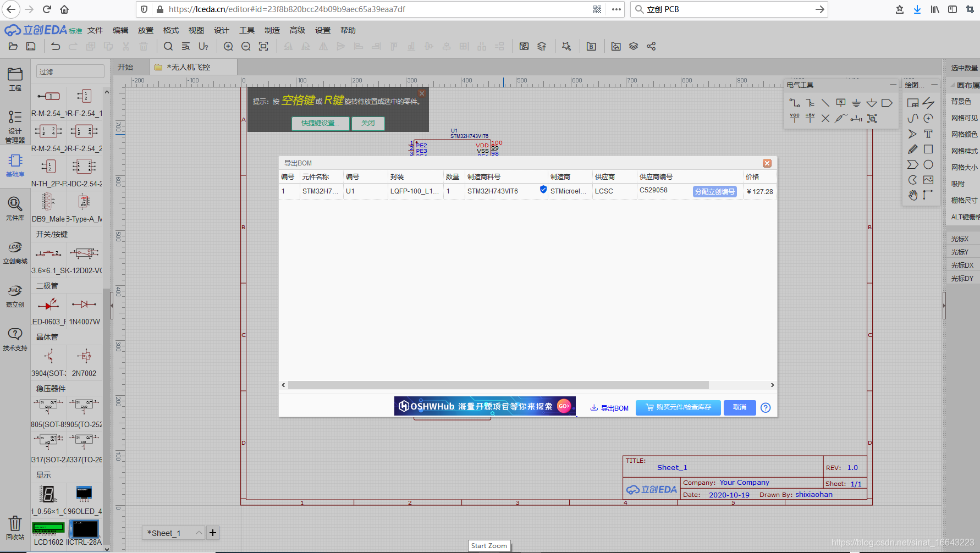Click the 过滤 filter input field
The height and width of the screenshot is (553, 980).
click(70, 71)
